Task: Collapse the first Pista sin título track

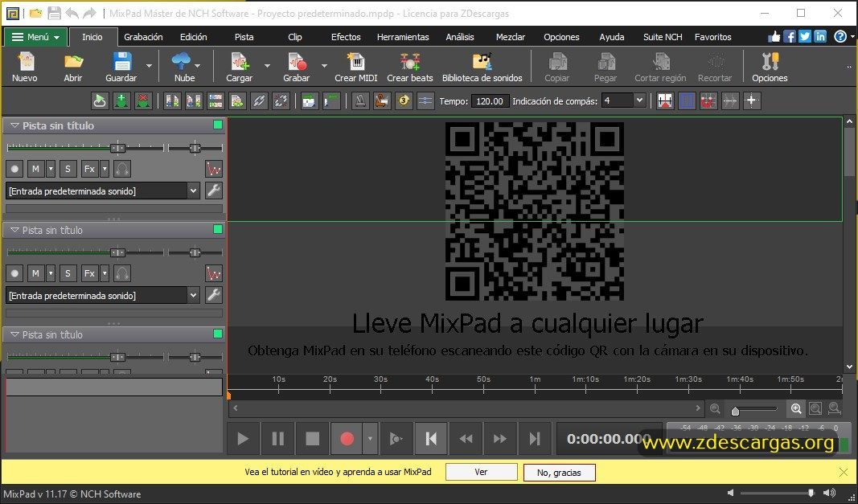Action: coord(14,126)
